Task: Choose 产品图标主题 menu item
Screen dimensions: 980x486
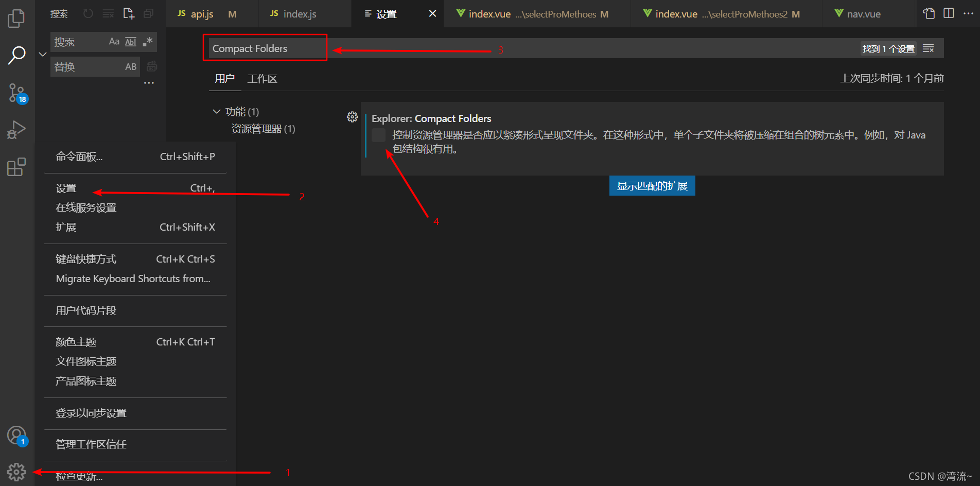Action: 135,381
